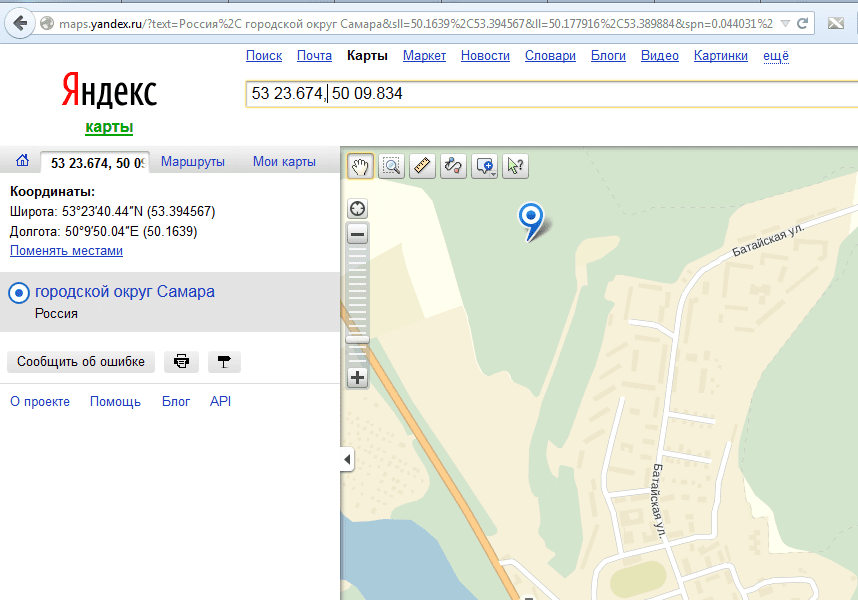Zoom in using the plus button
Viewport: 858px width, 600px height.
pyautogui.click(x=357, y=378)
